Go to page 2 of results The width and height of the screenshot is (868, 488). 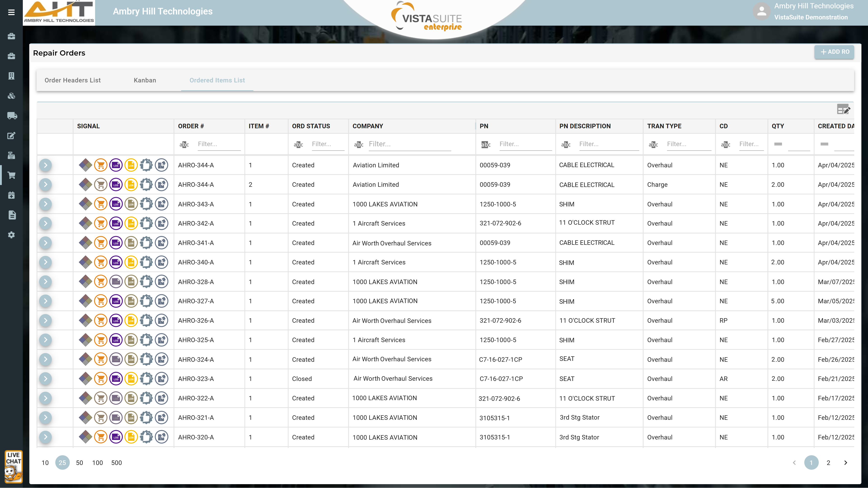(x=828, y=463)
